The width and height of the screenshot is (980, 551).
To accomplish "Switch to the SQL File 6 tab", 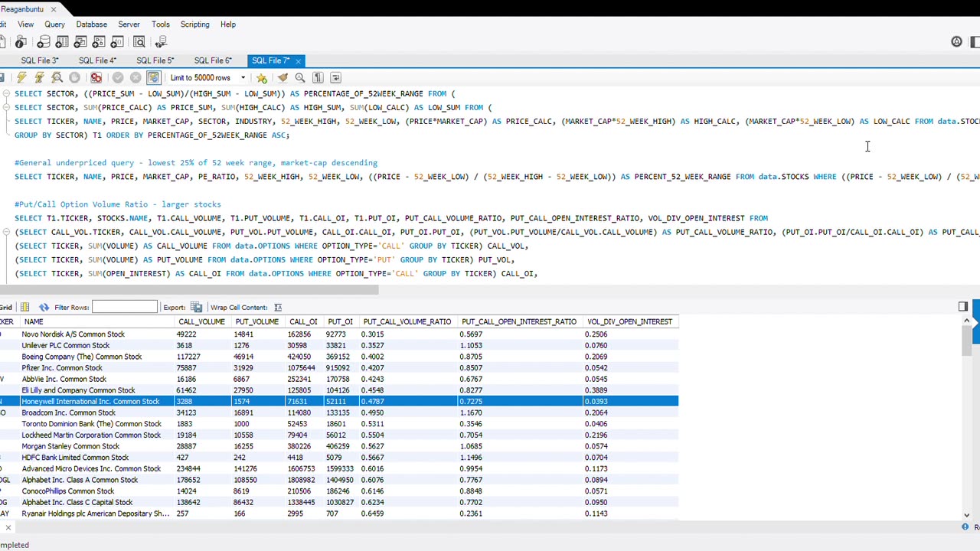I will [x=213, y=60].
